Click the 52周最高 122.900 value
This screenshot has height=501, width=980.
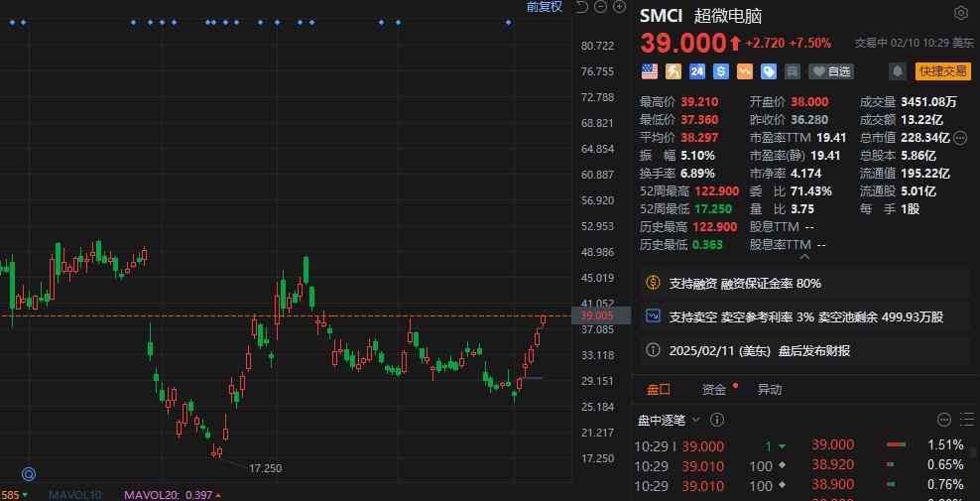tap(715, 190)
